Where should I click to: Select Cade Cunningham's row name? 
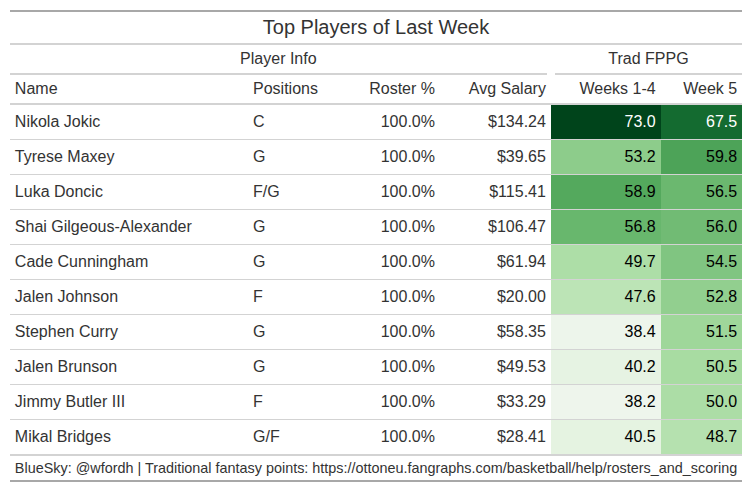(81, 262)
